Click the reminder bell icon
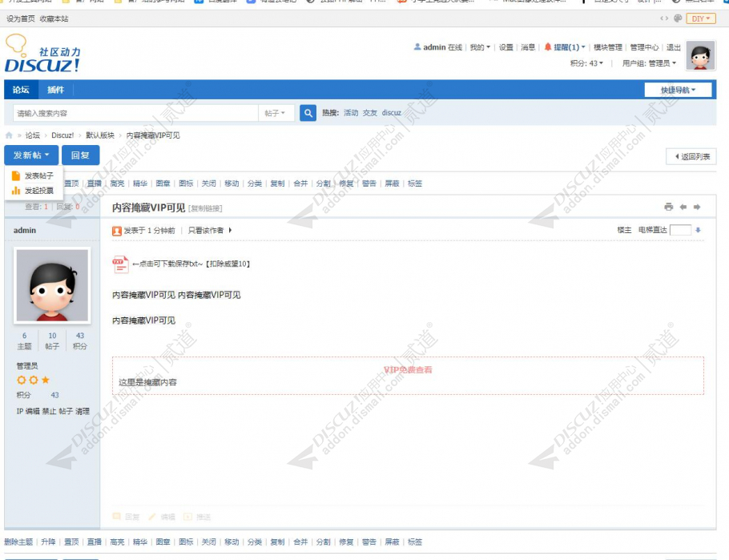The width and height of the screenshot is (729, 560). tap(548, 47)
